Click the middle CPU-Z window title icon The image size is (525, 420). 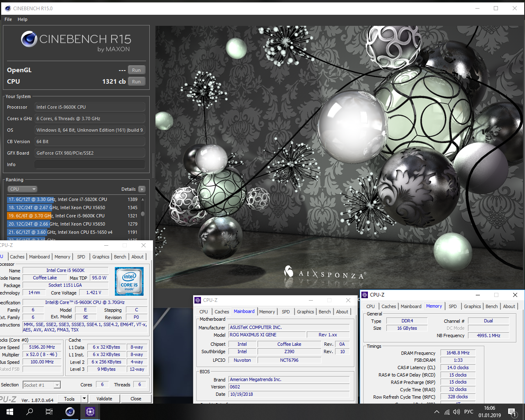pos(198,300)
